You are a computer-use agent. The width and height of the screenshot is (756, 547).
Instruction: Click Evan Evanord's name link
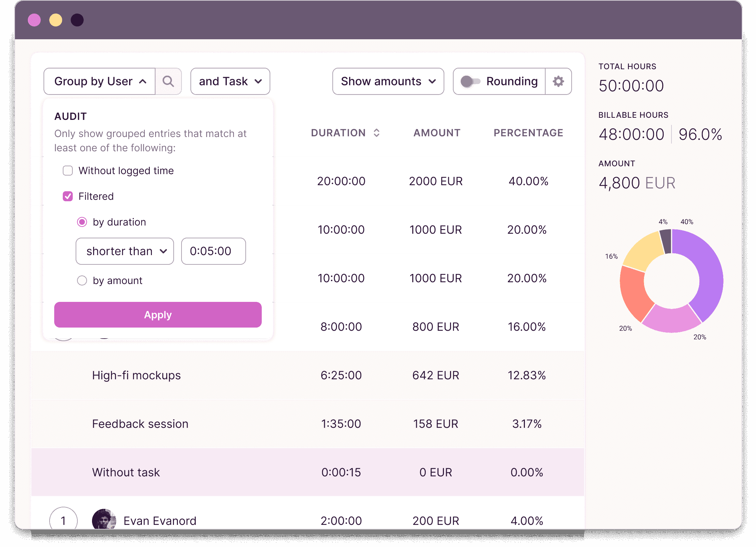pos(159,521)
